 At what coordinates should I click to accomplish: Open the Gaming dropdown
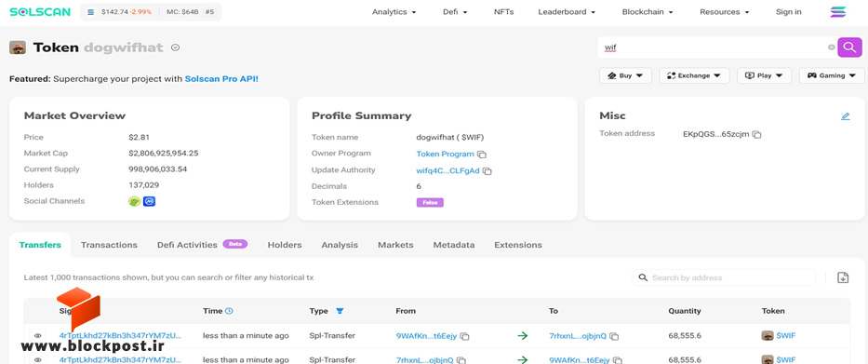(x=832, y=75)
